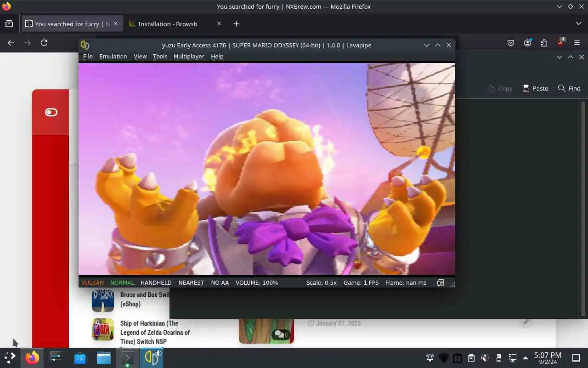Open the Discover store from the taskbar
The image size is (588, 368).
80,358
